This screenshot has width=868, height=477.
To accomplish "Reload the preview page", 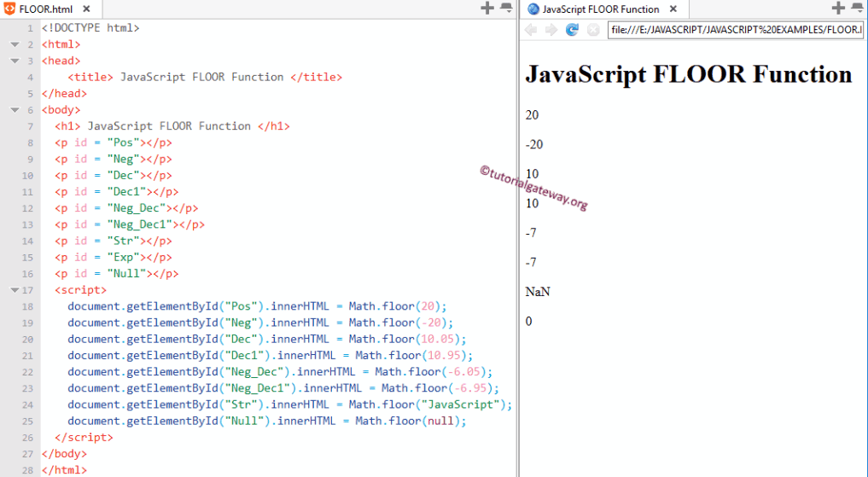I will (x=572, y=30).
